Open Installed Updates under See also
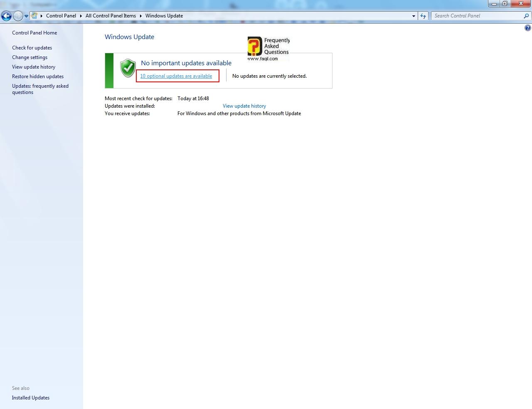This screenshot has height=409, width=532. coord(31,398)
